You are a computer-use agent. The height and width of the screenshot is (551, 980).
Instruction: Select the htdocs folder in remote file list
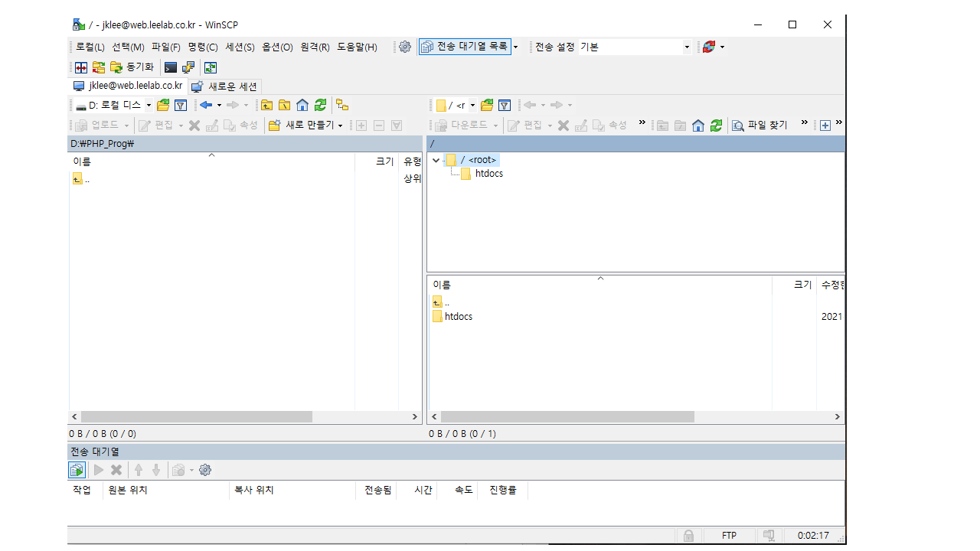click(x=458, y=316)
